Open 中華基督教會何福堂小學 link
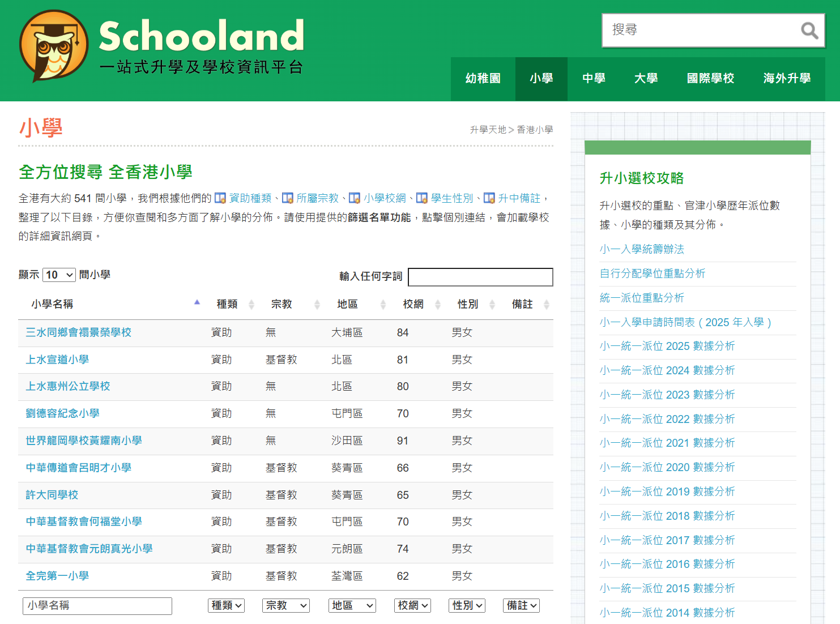The height and width of the screenshot is (624, 840). 84,522
